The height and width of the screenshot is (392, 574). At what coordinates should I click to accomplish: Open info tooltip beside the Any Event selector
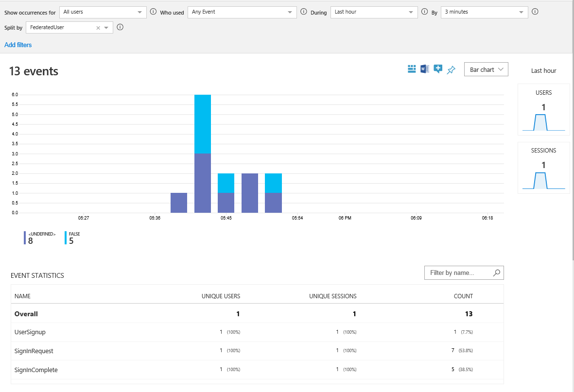coord(304,12)
